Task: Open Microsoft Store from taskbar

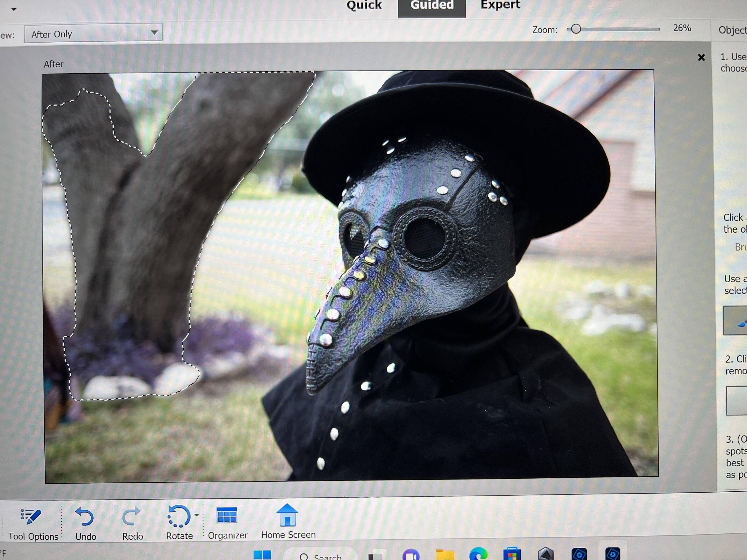Action: click(x=512, y=554)
